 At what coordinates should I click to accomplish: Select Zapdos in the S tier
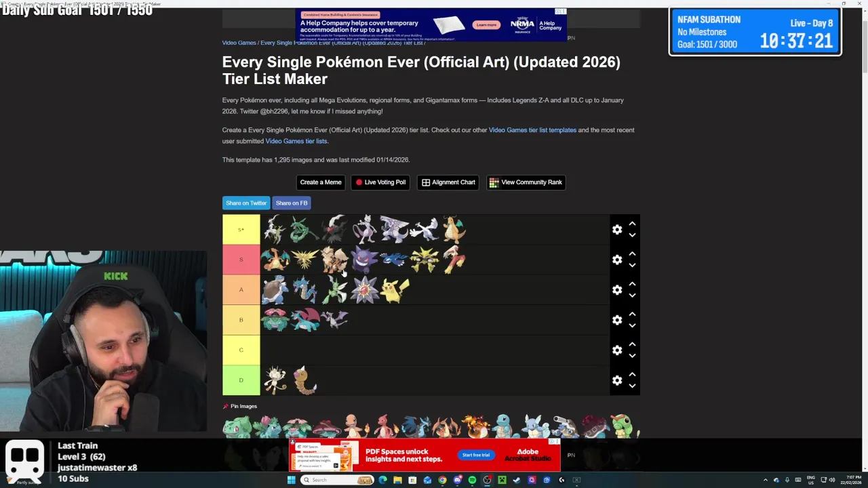[x=304, y=260]
